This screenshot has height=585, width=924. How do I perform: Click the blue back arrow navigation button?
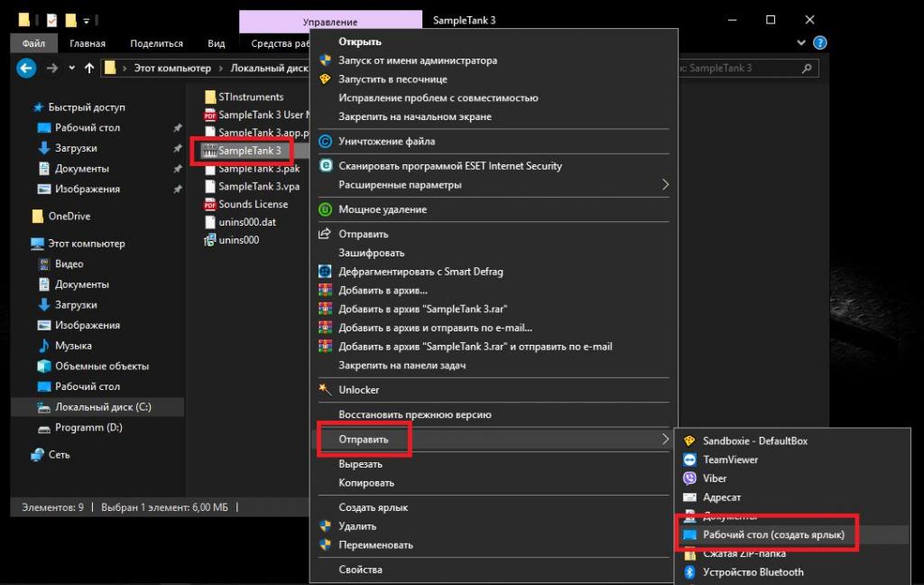[26, 68]
